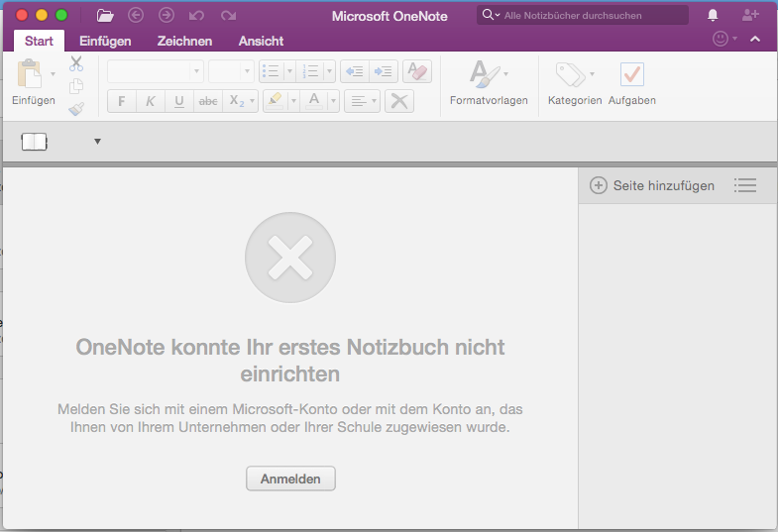The width and height of the screenshot is (778, 532).
Task: Decrease the indent level
Action: (x=354, y=71)
